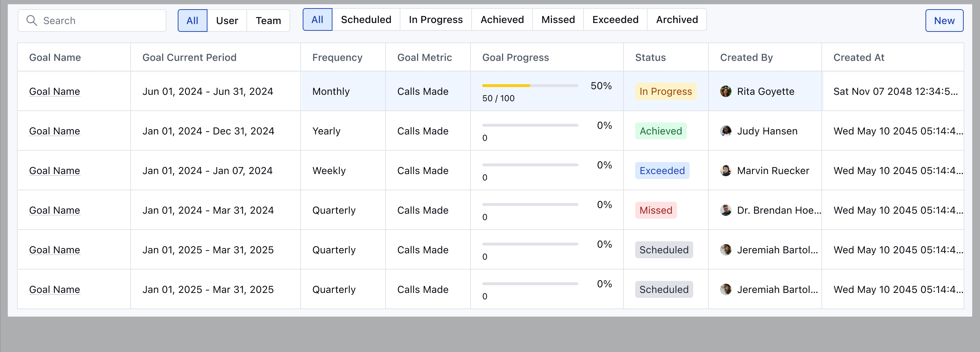Click Rita Goyette's avatar
The width and height of the screenshot is (980, 352).
click(x=725, y=91)
